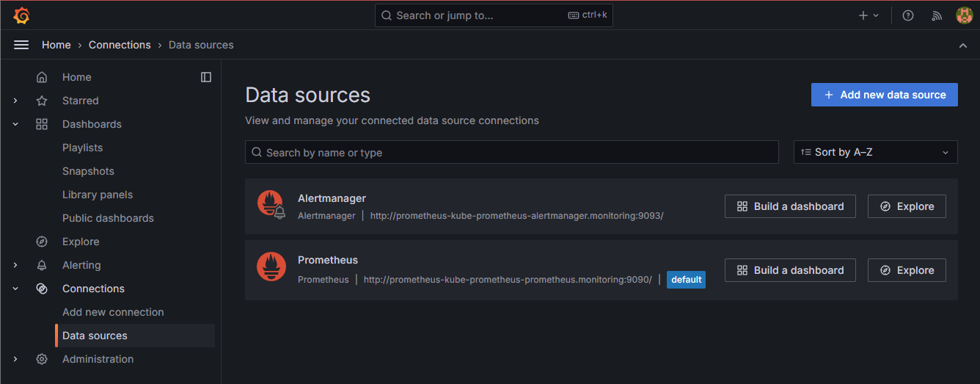Open Library panels menu item
This screenshot has height=384, width=980.
pyautogui.click(x=98, y=195)
